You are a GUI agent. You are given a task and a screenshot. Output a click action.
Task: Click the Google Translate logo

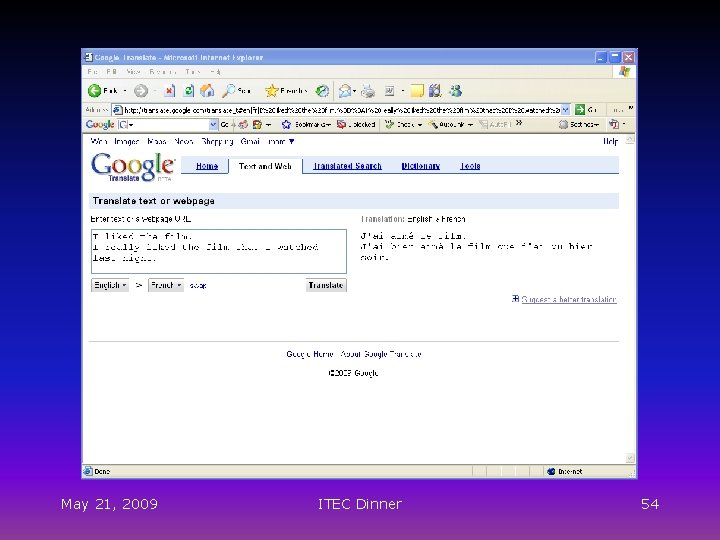coord(133,167)
